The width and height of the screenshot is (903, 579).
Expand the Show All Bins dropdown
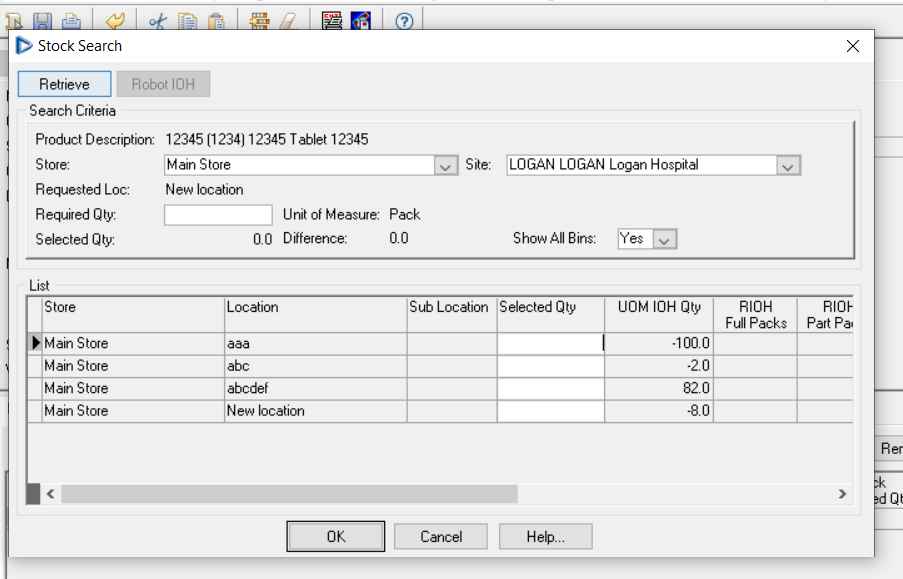tap(665, 240)
